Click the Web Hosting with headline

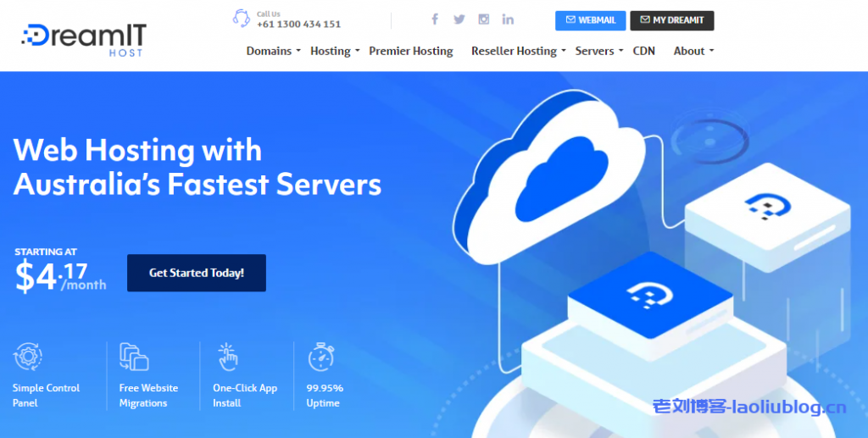coord(137,150)
